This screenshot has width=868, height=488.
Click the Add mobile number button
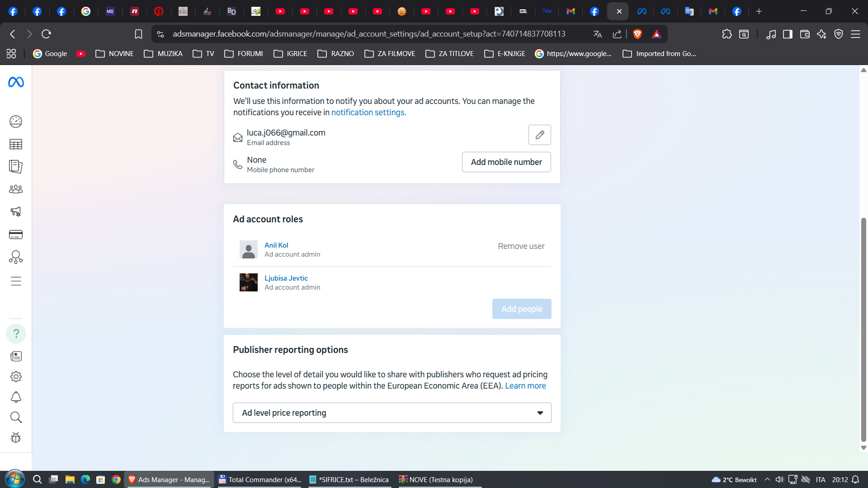pyautogui.click(x=506, y=162)
